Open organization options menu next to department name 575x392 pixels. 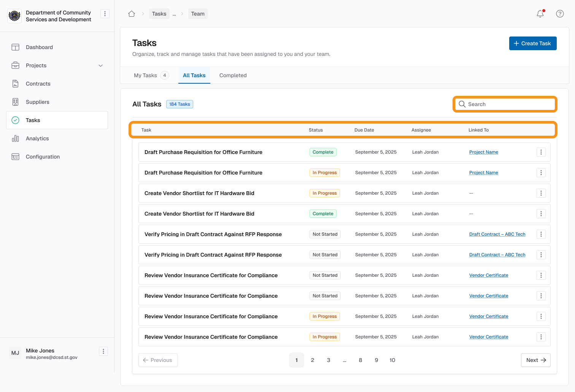click(x=105, y=14)
